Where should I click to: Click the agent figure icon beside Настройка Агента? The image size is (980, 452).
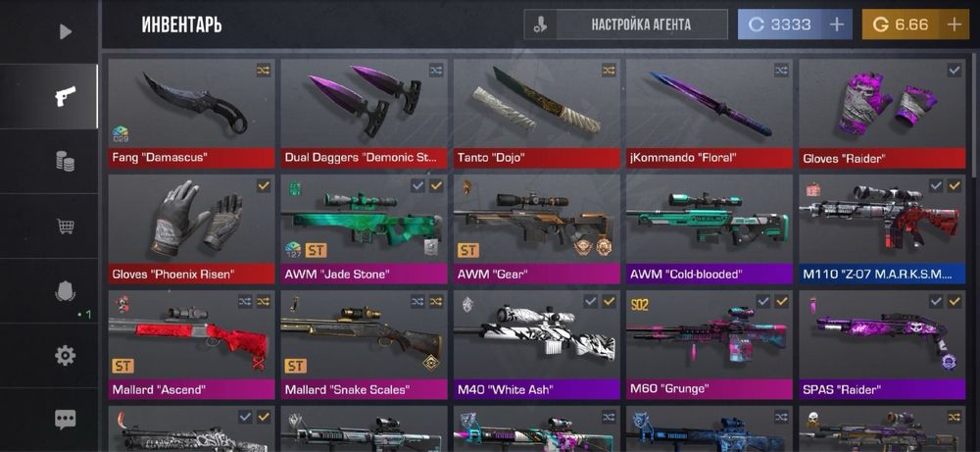540,25
